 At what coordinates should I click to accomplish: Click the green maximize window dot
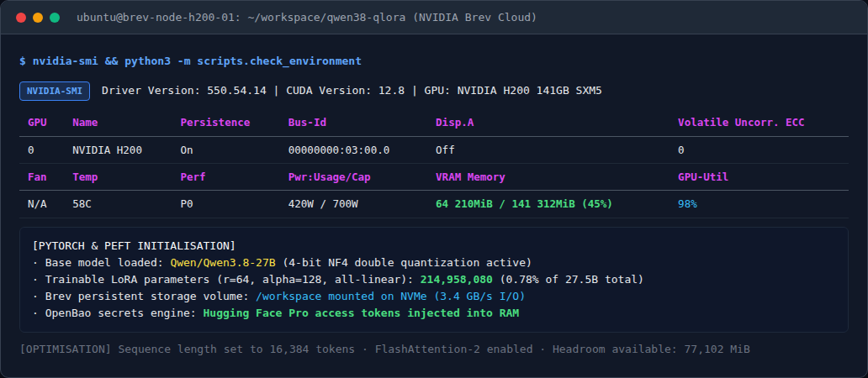pyautogui.click(x=54, y=18)
